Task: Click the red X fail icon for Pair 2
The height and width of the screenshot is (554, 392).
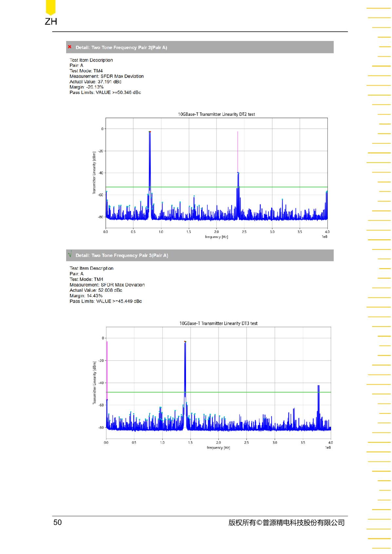Action: [69, 47]
